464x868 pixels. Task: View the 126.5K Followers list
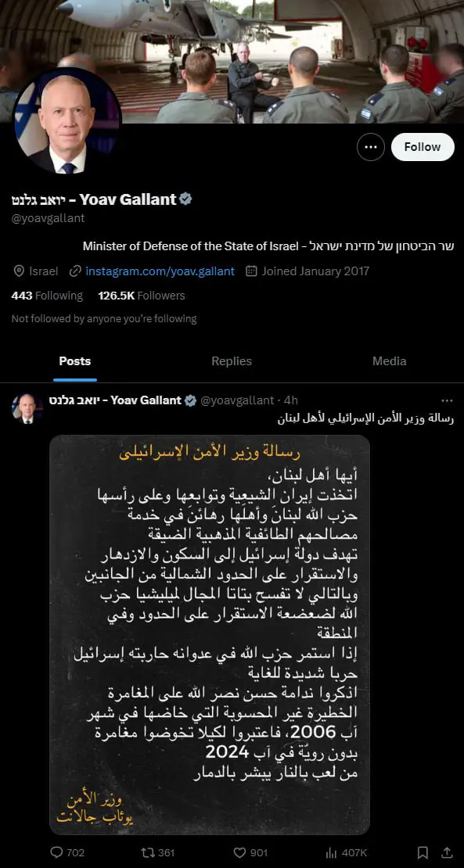pyautogui.click(x=142, y=295)
